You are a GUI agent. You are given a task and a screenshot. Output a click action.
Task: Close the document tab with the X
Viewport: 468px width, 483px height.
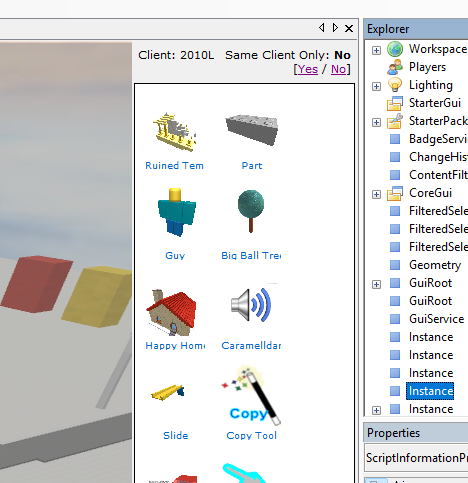pyautogui.click(x=349, y=28)
